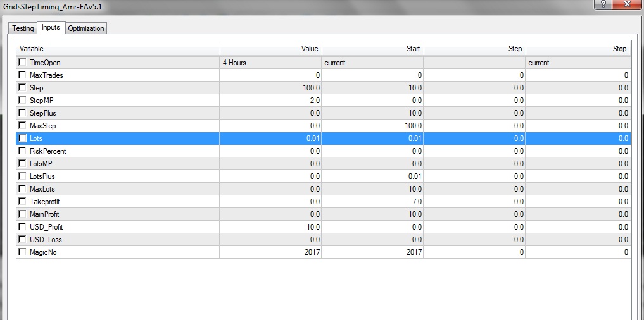Toggle the Takeprofit checkbox

pyautogui.click(x=23, y=202)
